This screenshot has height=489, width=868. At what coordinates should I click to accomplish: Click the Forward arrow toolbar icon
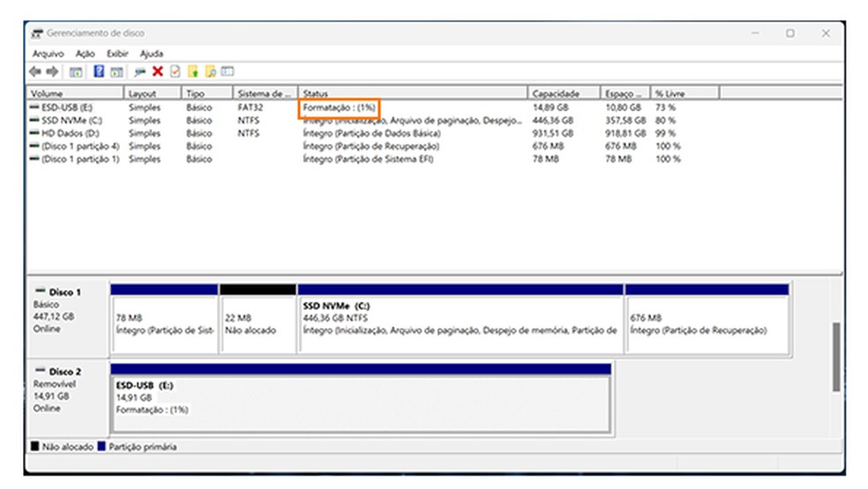[52, 71]
